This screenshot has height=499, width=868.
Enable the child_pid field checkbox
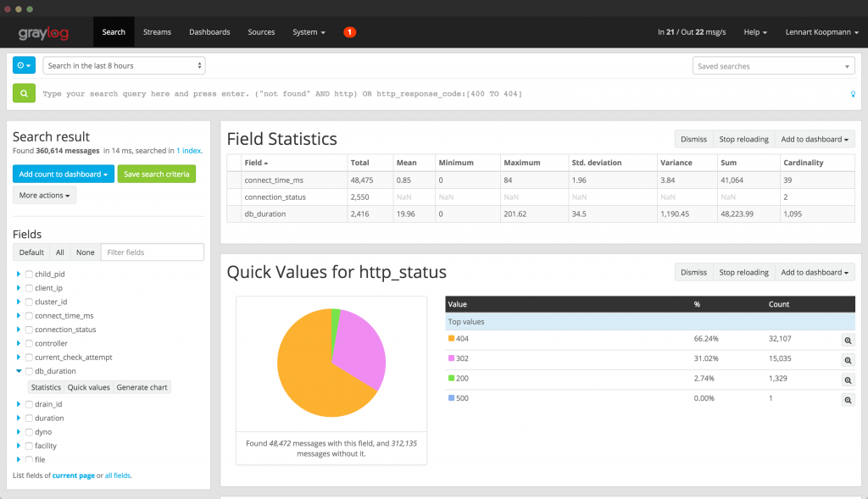coord(29,274)
